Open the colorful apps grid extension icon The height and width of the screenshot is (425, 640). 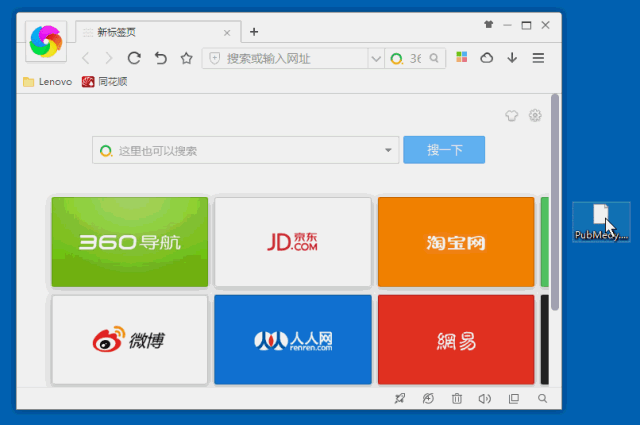pyautogui.click(x=461, y=57)
